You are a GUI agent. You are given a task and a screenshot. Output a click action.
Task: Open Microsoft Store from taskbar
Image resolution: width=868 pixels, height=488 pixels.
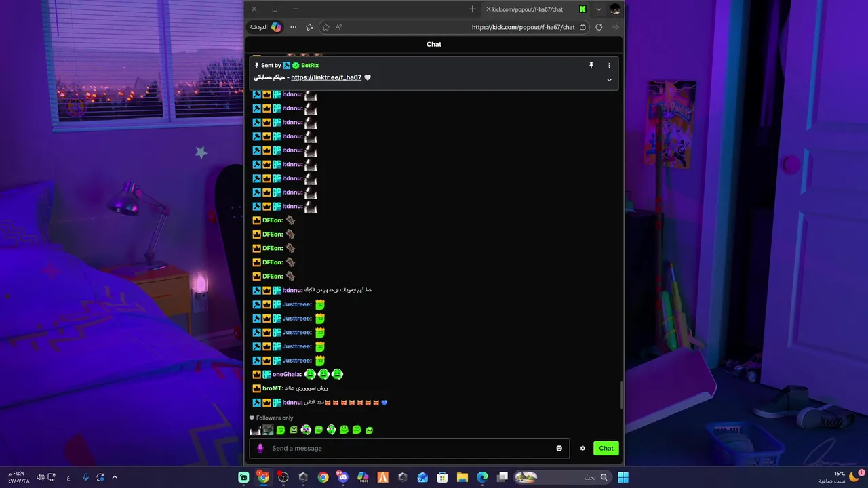tap(442, 477)
